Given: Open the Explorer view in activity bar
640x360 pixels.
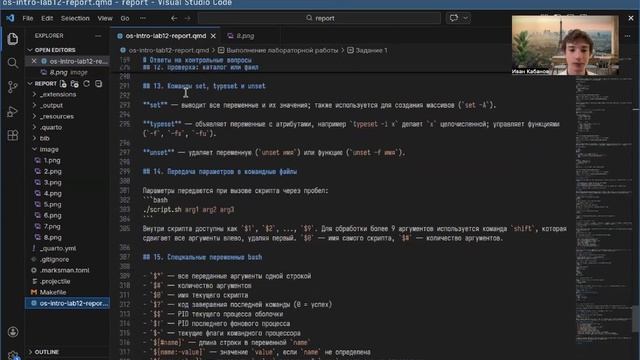Looking at the screenshot, I should pos(13,39).
